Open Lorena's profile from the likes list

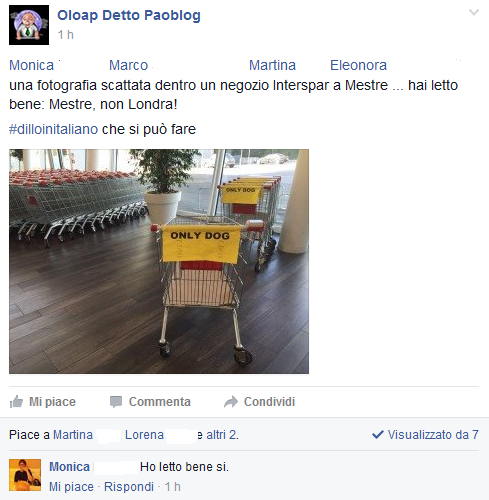(144, 435)
